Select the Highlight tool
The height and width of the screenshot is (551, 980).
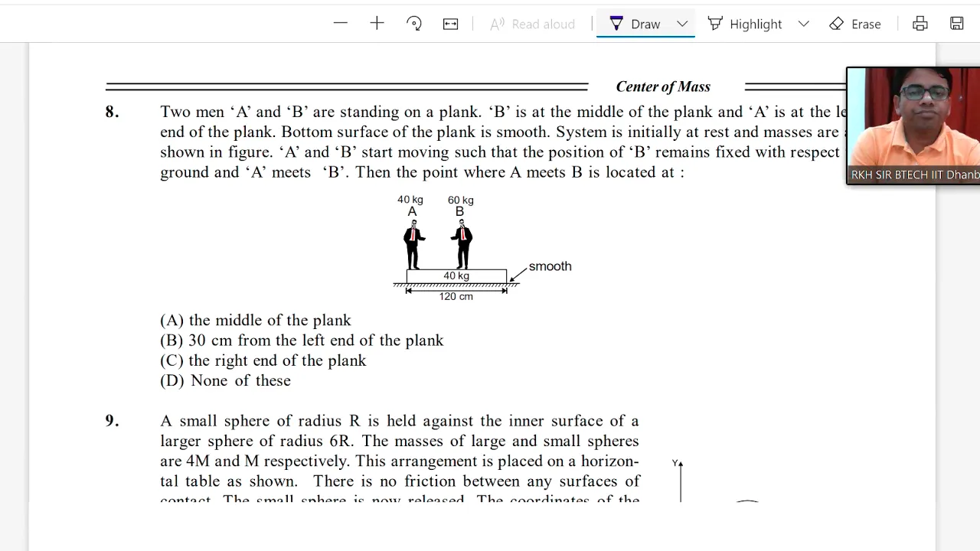tap(745, 24)
